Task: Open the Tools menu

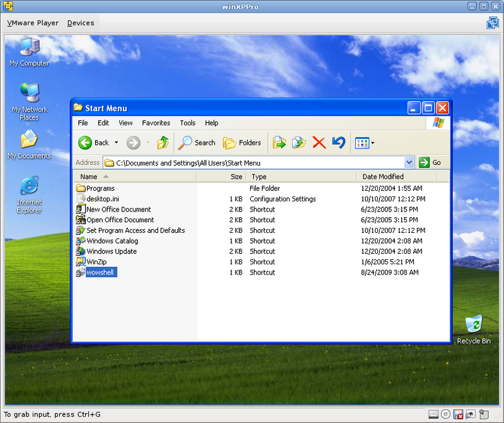Action: tap(188, 123)
